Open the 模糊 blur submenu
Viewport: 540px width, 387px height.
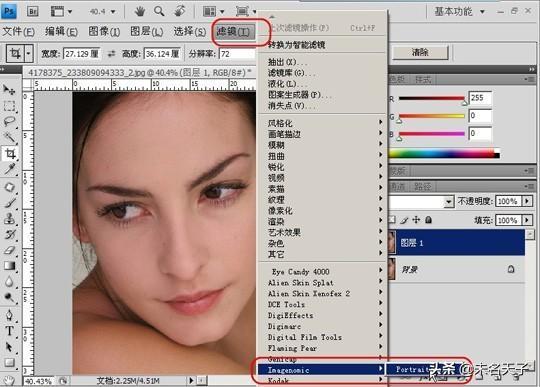coord(323,145)
